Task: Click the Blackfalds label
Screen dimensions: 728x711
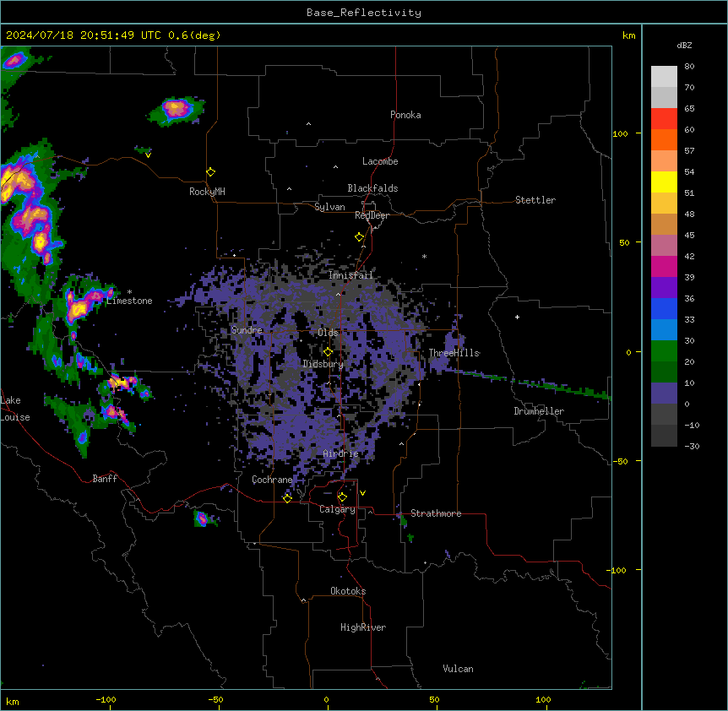Action: click(x=372, y=188)
